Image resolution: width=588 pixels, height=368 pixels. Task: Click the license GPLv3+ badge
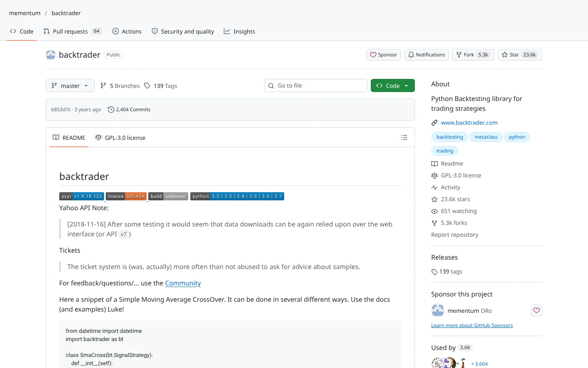(126, 196)
